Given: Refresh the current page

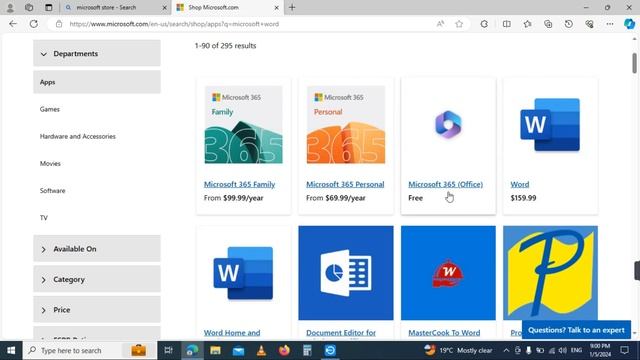Looking at the screenshot, I should [x=33, y=24].
